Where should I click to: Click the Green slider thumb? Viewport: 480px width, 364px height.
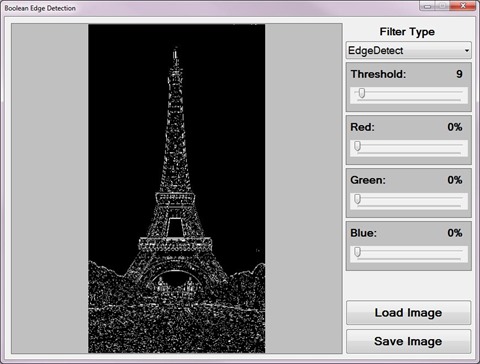[x=357, y=199]
